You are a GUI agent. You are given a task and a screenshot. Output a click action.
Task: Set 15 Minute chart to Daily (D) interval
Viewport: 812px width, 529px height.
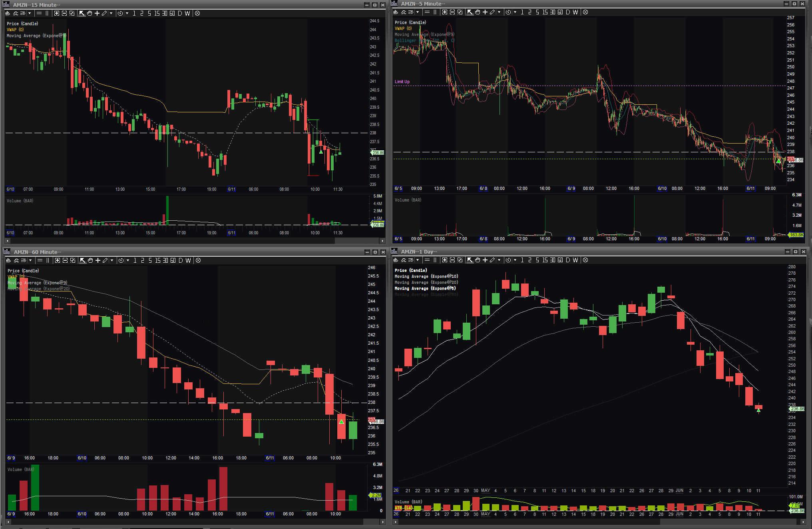tap(180, 13)
